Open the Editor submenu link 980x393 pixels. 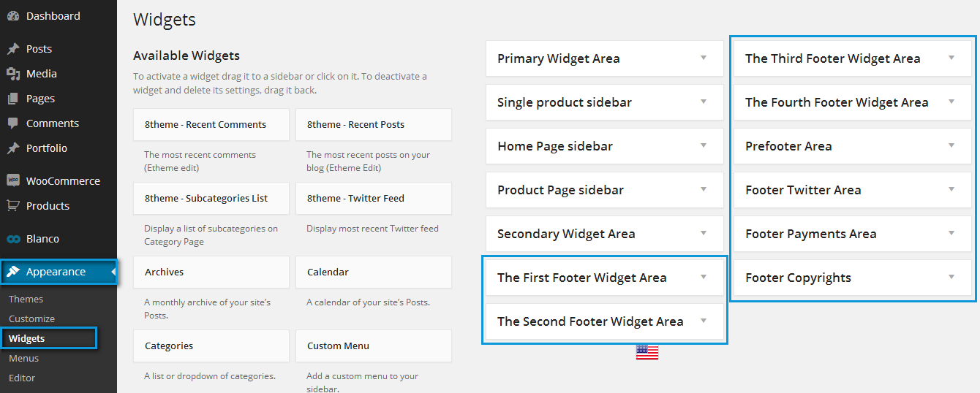click(x=22, y=378)
